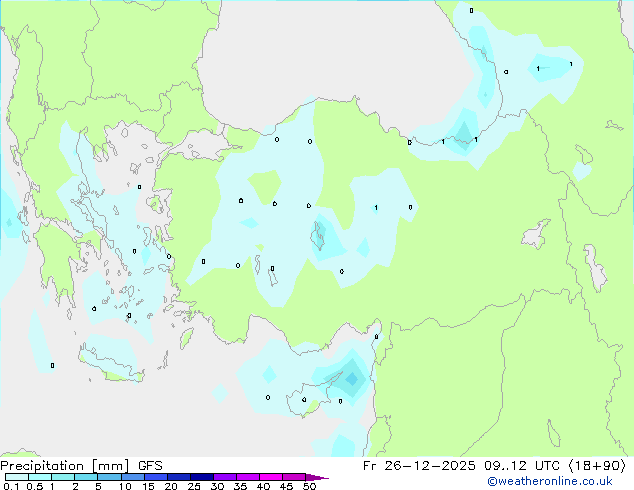
Task: Click the legend label '10'
Action: 125,486
